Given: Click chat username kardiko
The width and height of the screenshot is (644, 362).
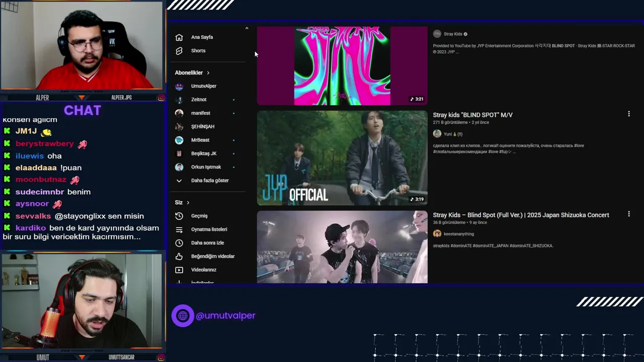Looking at the screenshot, I should click(x=31, y=228).
